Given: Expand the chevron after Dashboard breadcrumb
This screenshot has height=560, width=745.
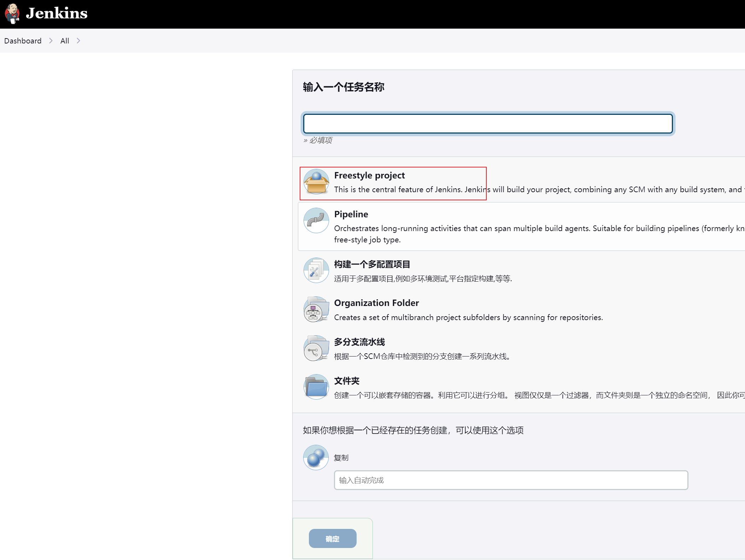Looking at the screenshot, I should click(51, 41).
